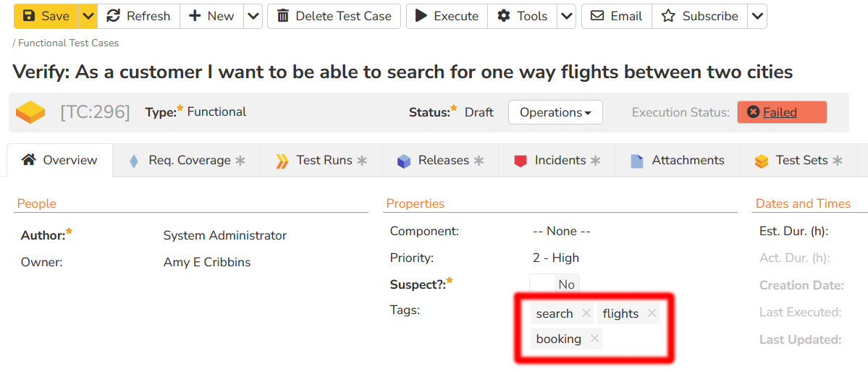Switch to the Incidents tab
Screen dimensions: 868x372
click(x=557, y=161)
